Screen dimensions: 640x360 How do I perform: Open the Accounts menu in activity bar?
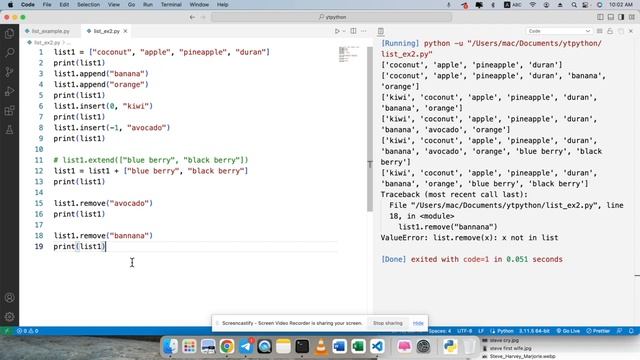tap(9, 298)
